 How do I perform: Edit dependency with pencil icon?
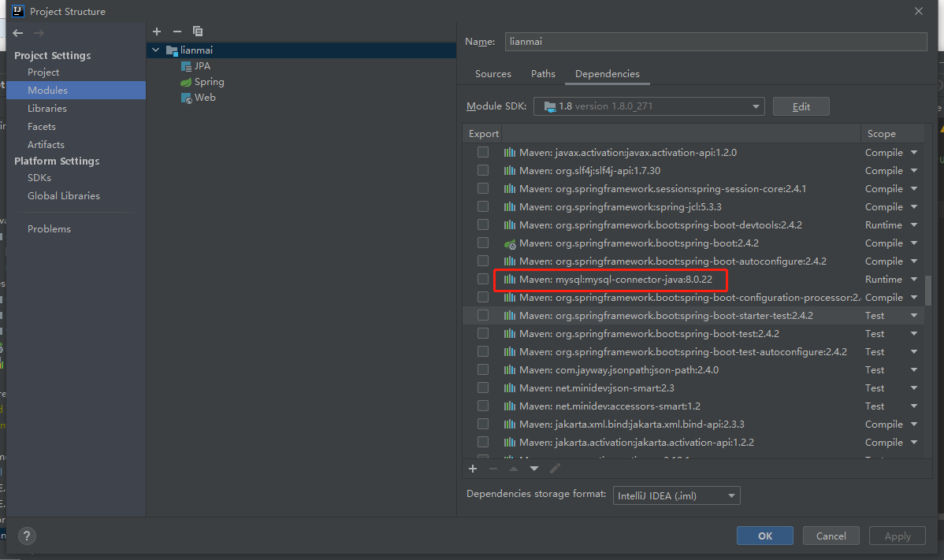555,469
